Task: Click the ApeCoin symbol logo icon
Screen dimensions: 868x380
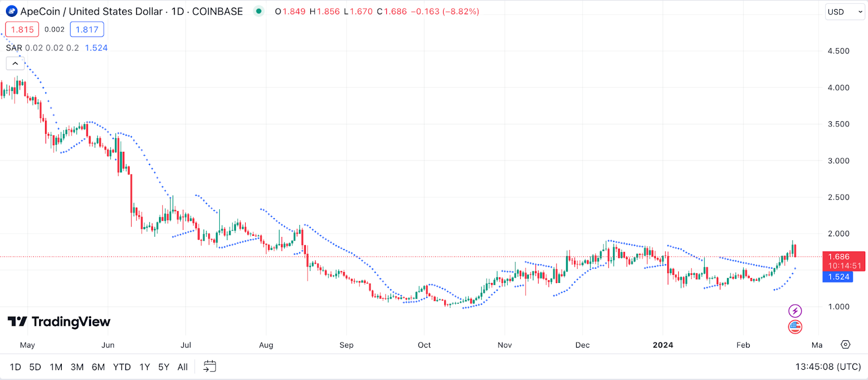Action: pyautogui.click(x=11, y=11)
